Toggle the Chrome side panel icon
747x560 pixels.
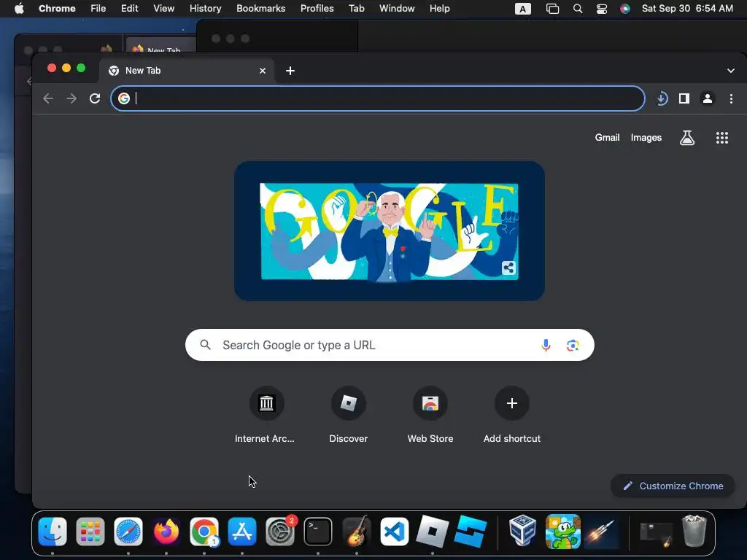click(x=684, y=98)
